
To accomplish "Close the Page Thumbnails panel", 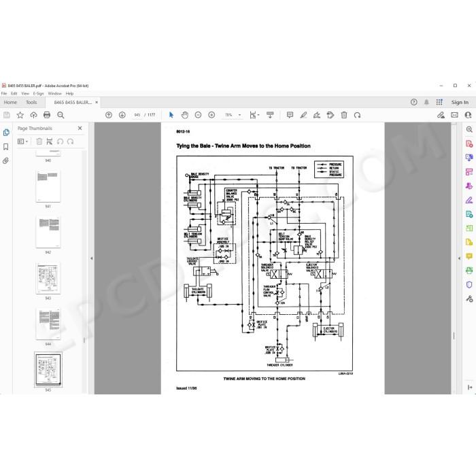I will point(80,128).
